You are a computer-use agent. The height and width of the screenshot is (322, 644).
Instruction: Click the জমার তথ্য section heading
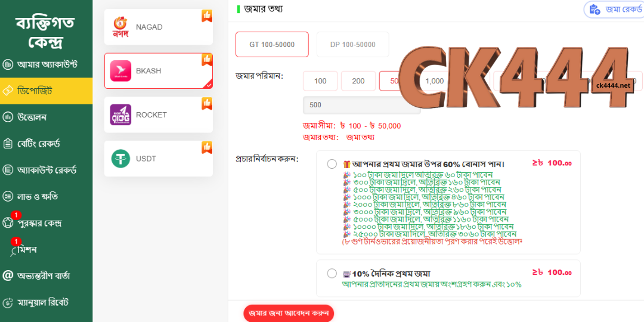(x=263, y=8)
